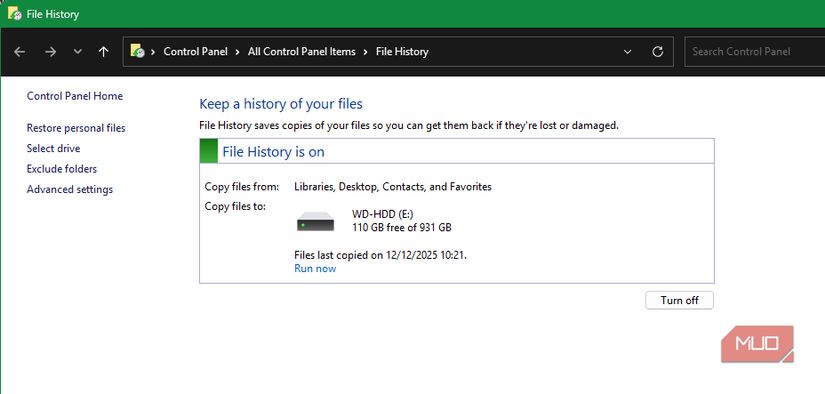This screenshot has width=825, height=394.
Task: Select File History breadcrumb segment
Action: click(402, 52)
